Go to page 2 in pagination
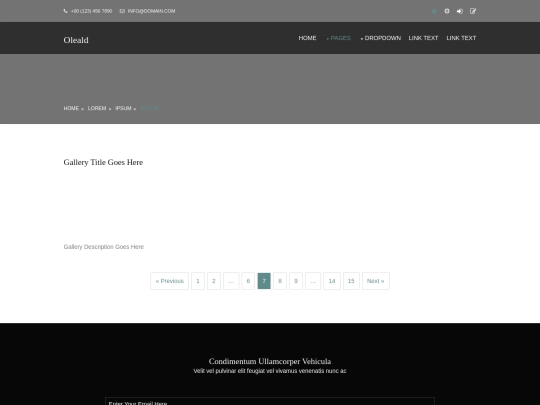540x405 pixels. pos(214,281)
